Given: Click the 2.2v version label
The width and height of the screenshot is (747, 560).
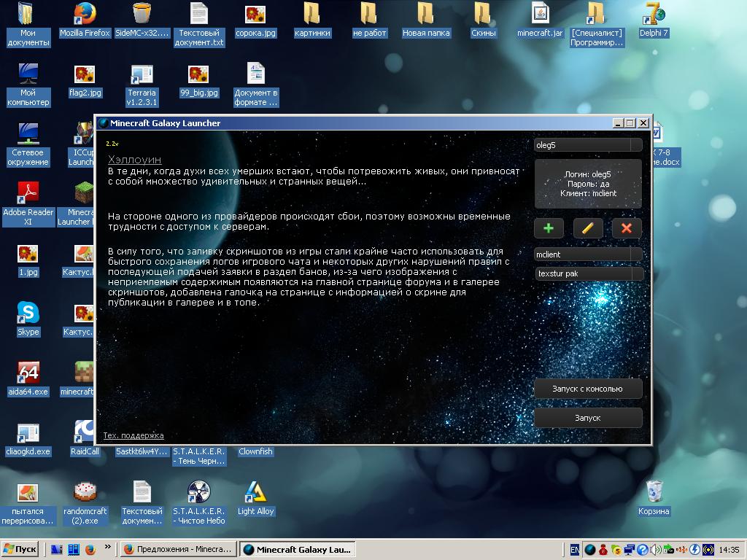Looking at the screenshot, I should click(x=112, y=144).
